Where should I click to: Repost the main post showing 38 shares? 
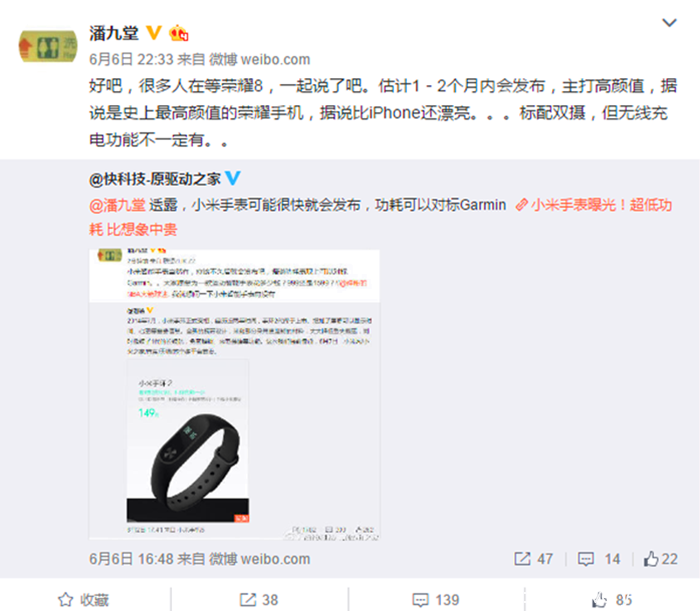tap(259, 600)
